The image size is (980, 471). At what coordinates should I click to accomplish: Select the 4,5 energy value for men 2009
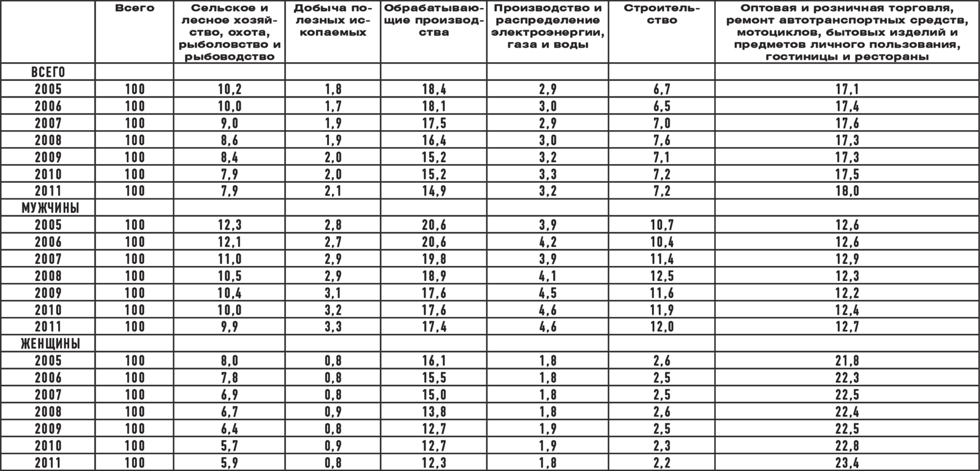click(x=547, y=293)
